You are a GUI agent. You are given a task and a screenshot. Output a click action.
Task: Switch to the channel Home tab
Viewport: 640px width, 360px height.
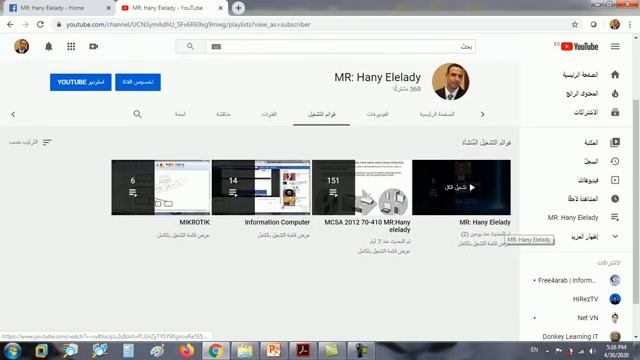coord(437,114)
